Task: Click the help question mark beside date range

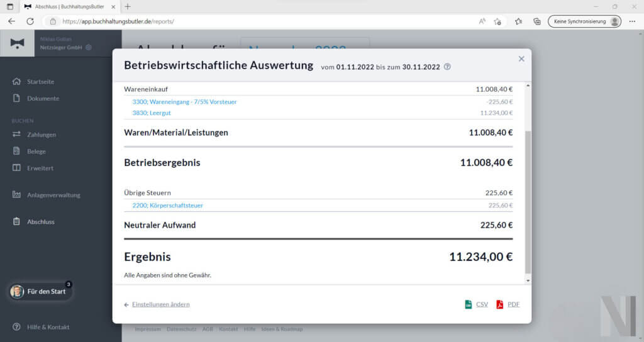Action: pyautogui.click(x=447, y=67)
